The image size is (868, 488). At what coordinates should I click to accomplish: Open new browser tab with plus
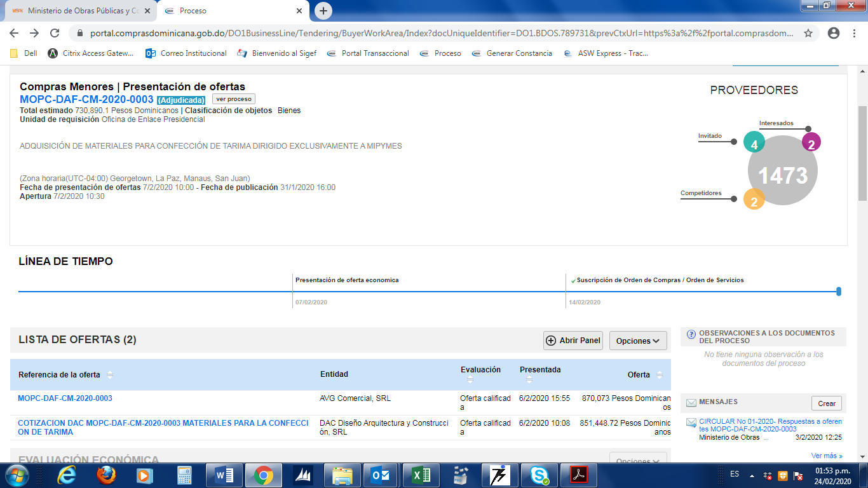323,11
